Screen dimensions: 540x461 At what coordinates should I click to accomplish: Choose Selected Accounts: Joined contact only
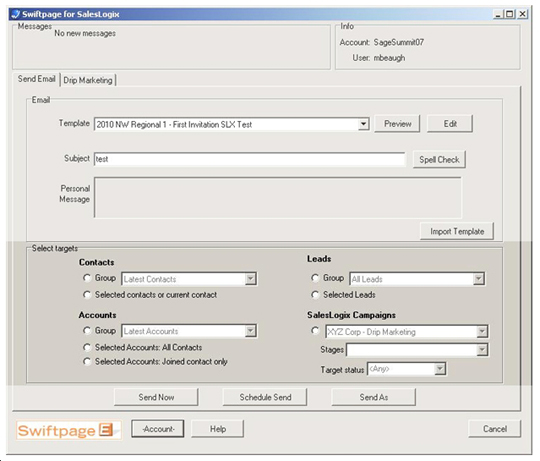click(x=87, y=362)
